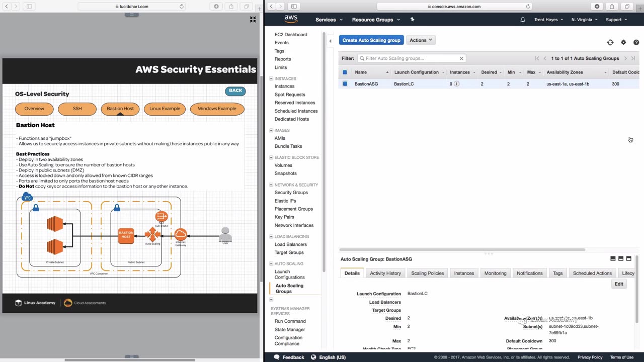Collapse the EC2 navigation pane with the arrow

(330, 41)
